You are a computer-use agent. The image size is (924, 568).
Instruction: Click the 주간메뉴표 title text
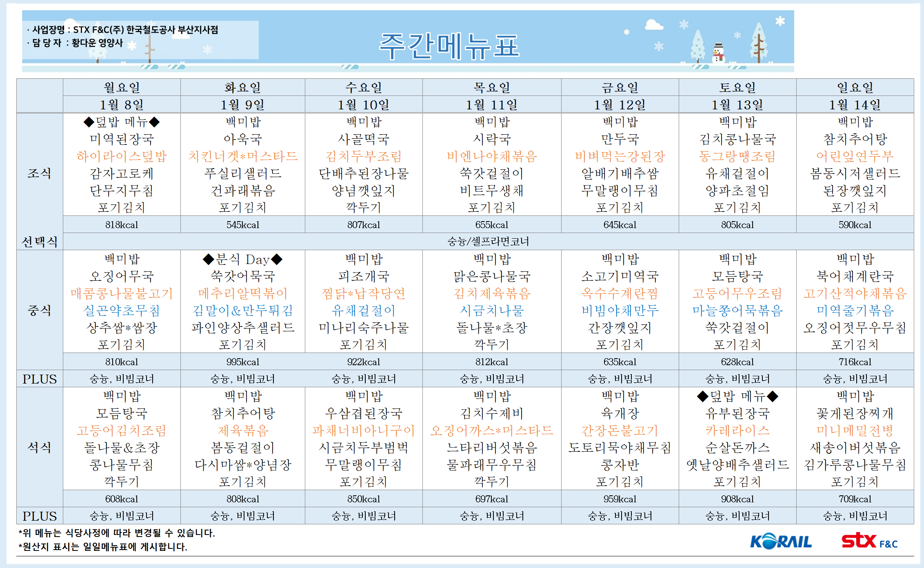(x=449, y=46)
